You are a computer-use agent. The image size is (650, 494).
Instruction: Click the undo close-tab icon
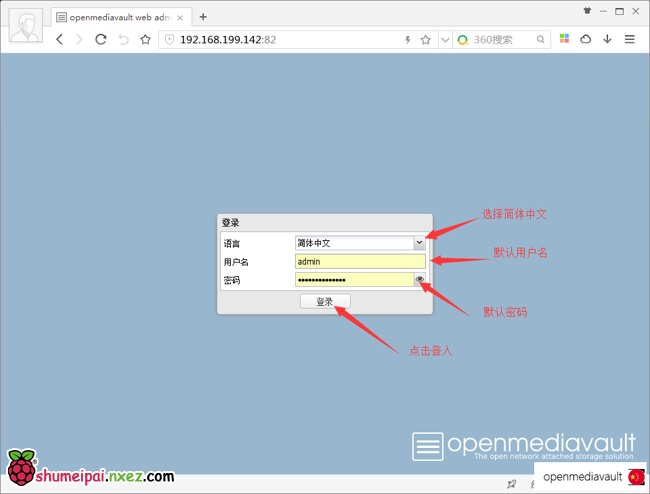[123, 39]
